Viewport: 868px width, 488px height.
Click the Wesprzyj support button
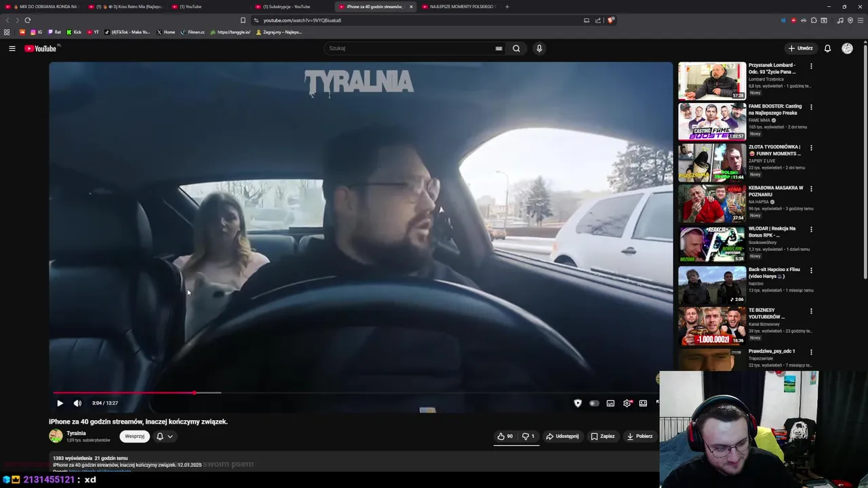click(134, 436)
